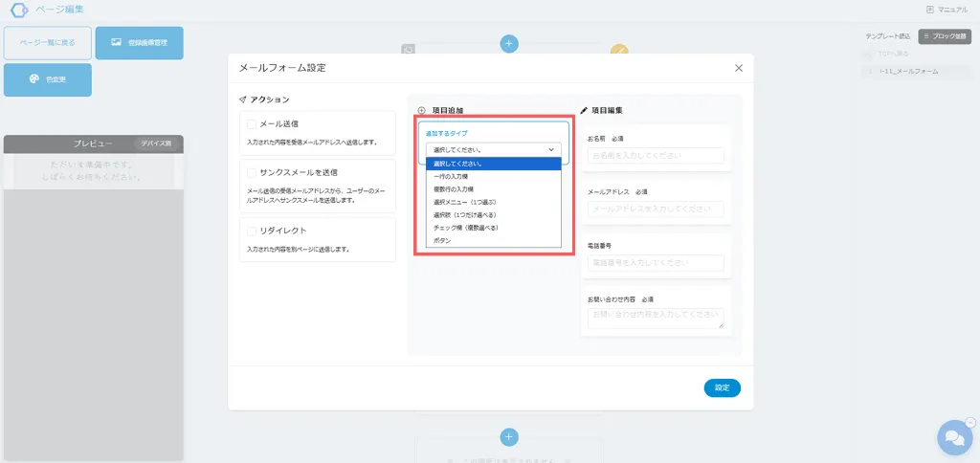The width and height of the screenshot is (980, 463).
Task: Check the サンクスメールを送信 option
Action: (x=251, y=173)
